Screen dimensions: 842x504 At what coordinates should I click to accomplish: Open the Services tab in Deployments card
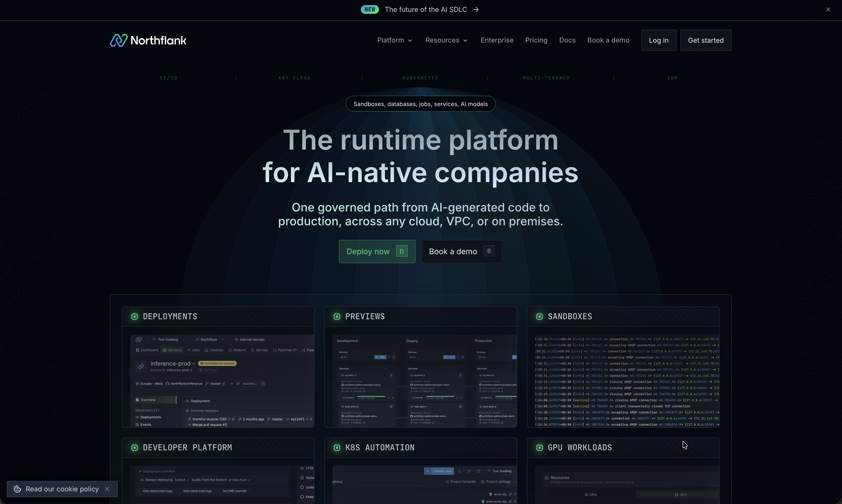coord(172,350)
